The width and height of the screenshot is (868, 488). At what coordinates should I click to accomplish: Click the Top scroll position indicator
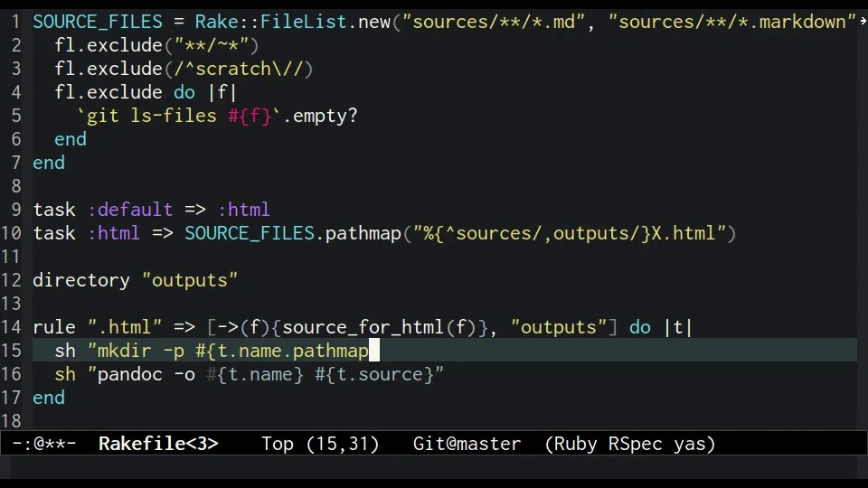277,444
